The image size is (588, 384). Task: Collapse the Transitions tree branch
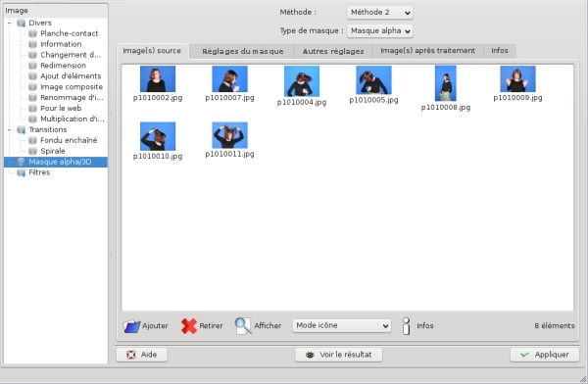pos(10,129)
